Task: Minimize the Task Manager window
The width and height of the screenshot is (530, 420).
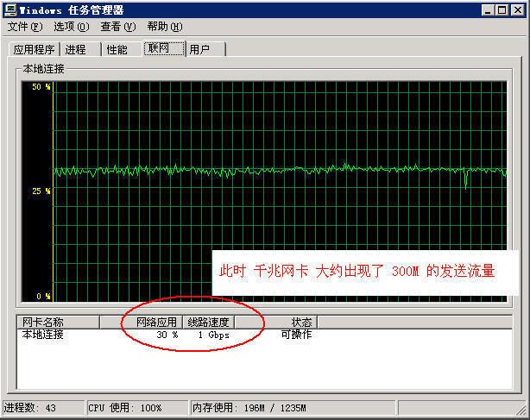Action: 488,10
